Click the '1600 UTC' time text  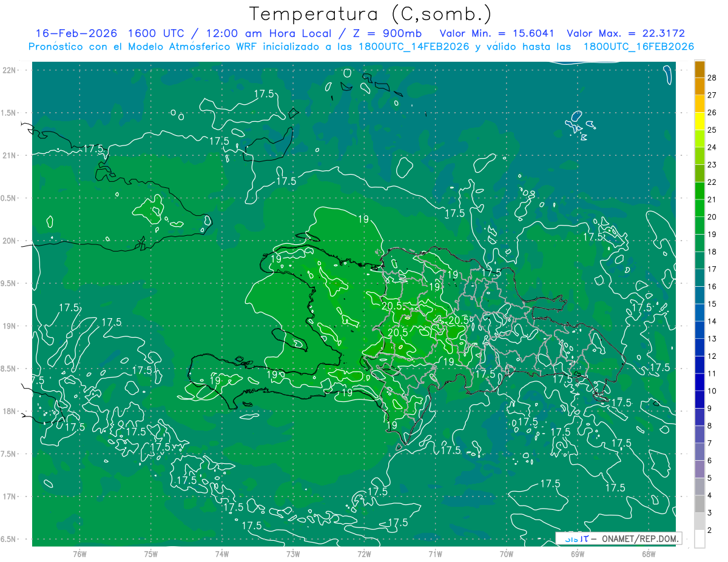158,33
